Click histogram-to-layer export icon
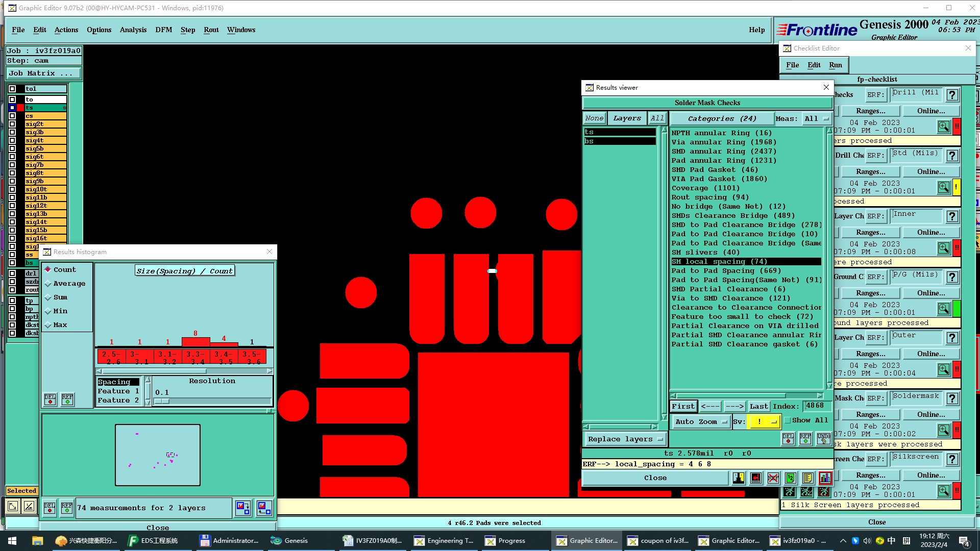980x551 pixels. point(243,508)
